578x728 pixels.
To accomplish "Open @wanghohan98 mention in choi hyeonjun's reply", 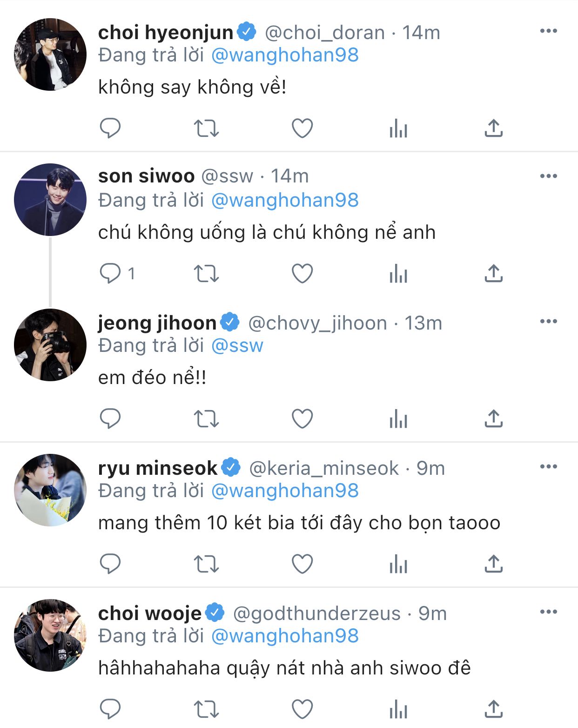I will pos(285,55).
